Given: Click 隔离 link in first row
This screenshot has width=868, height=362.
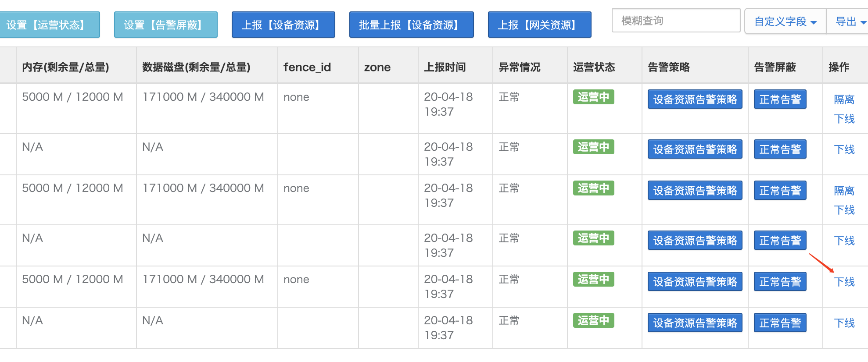Looking at the screenshot, I should pos(844,99).
